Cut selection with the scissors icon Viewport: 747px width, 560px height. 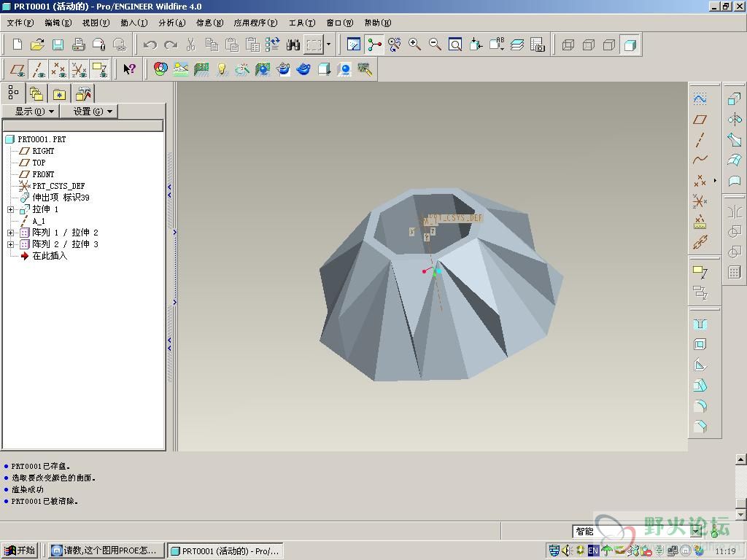pyautogui.click(x=191, y=44)
